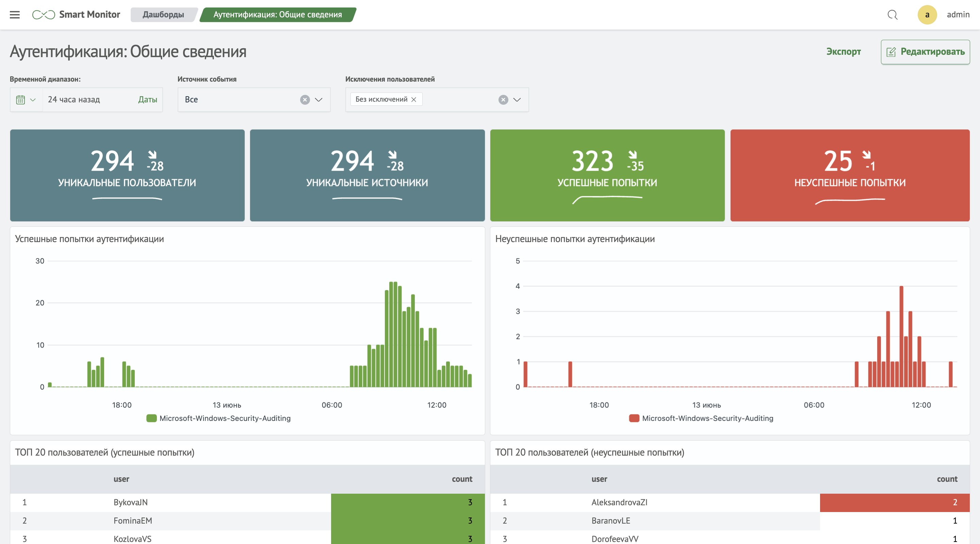The image size is (980, 544).
Task: Open the search magnifier icon
Action: pyautogui.click(x=892, y=15)
